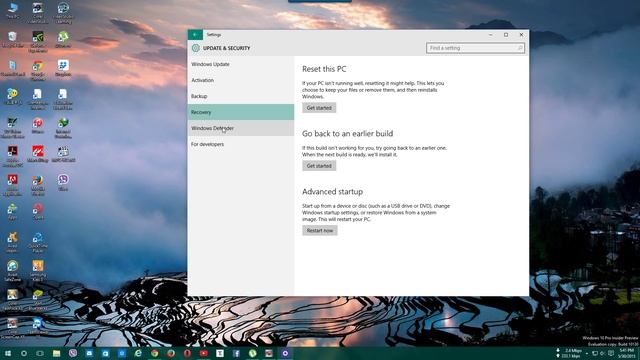The width and height of the screenshot is (640, 360).
Task: Open Action Center notifications icon
Action: tap(611, 353)
